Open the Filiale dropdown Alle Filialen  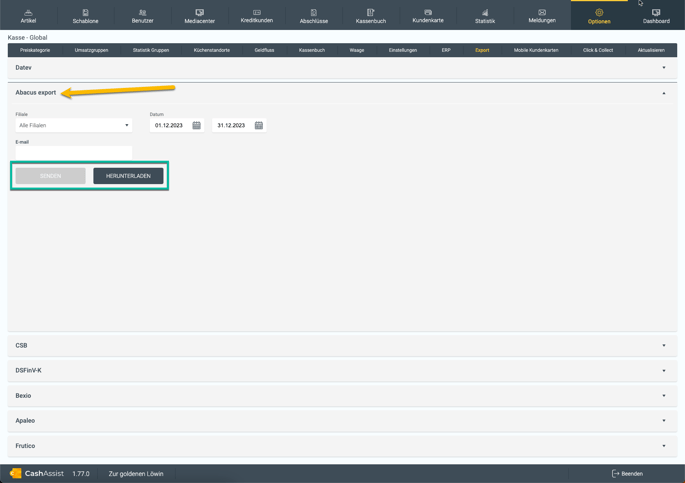[x=74, y=125]
